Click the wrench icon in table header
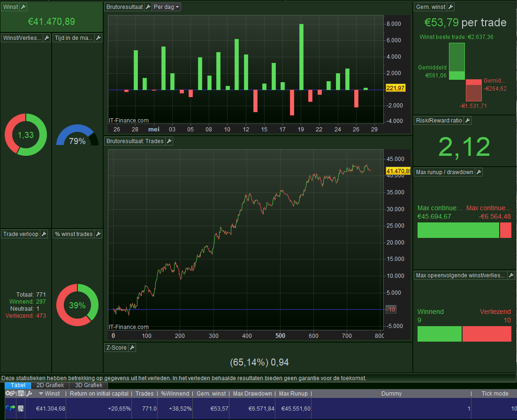517x420 pixels. click(x=29, y=393)
